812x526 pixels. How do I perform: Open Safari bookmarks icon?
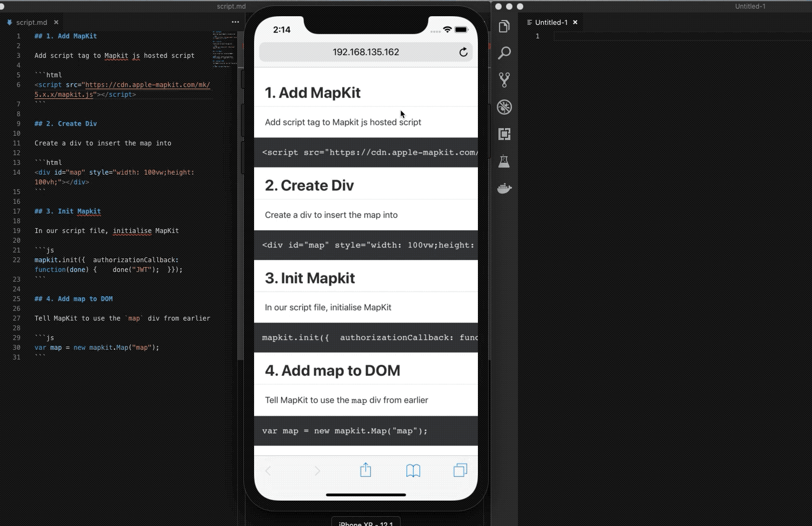click(413, 471)
